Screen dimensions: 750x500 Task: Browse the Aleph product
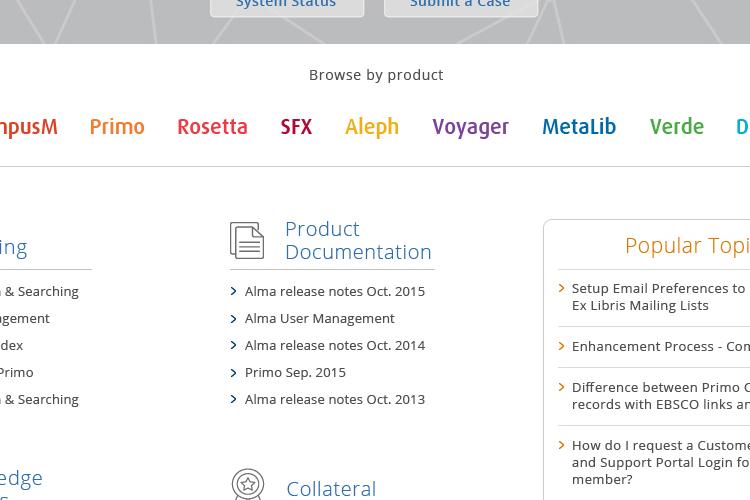pyautogui.click(x=372, y=127)
